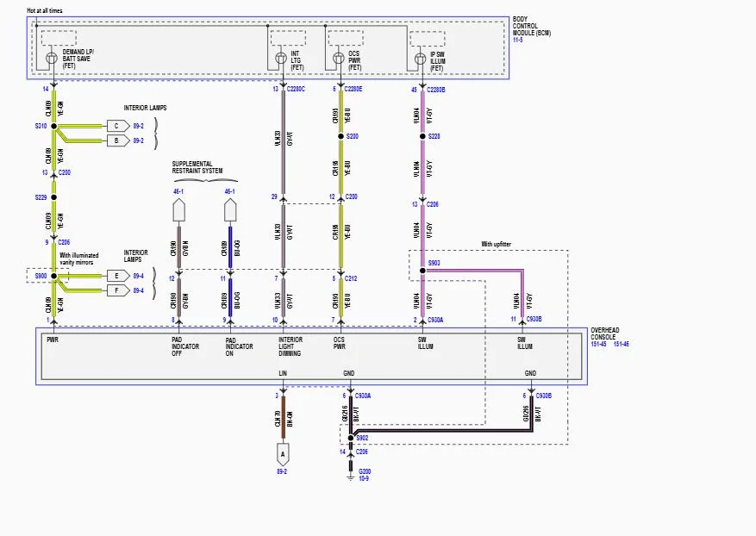Click splice point S903 dot
Screen dimensions: 756x536
point(423,271)
